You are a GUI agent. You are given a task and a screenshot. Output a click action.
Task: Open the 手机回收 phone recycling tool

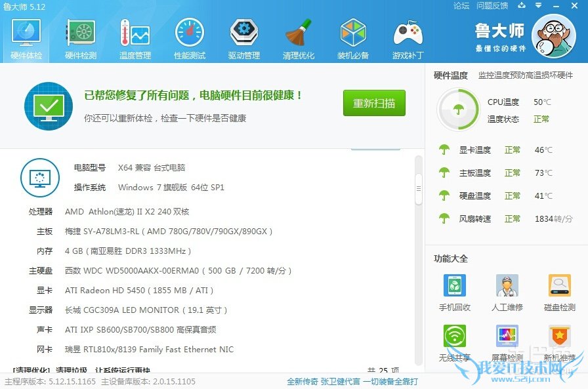click(x=455, y=293)
